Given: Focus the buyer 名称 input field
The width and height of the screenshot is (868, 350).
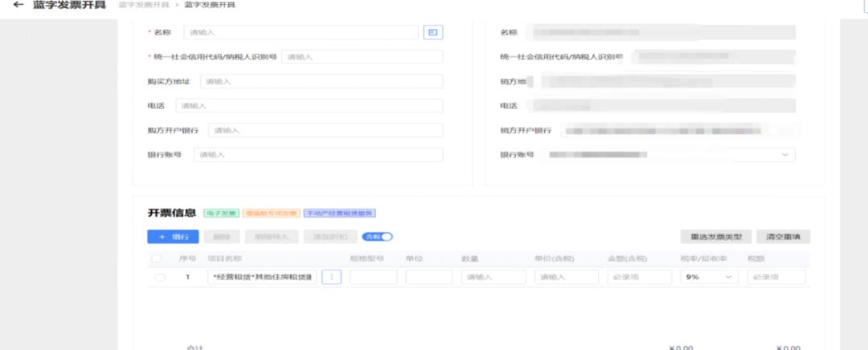Looking at the screenshot, I should (x=301, y=33).
